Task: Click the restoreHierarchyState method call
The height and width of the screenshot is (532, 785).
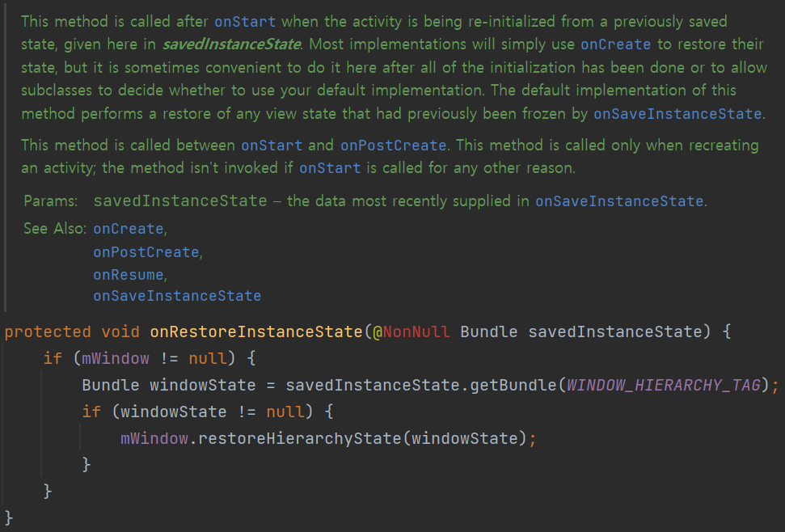Action: pos(300,439)
